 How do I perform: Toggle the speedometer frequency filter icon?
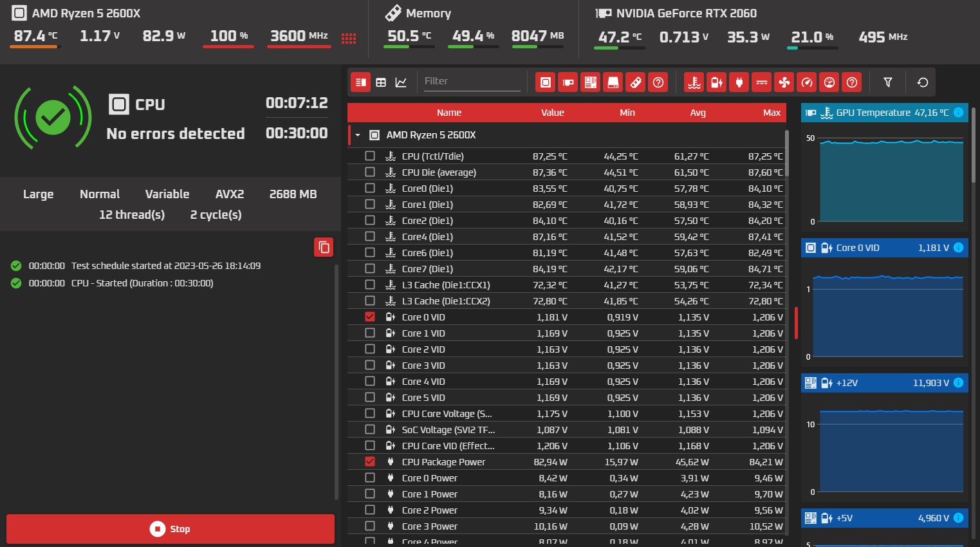click(x=807, y=82)
